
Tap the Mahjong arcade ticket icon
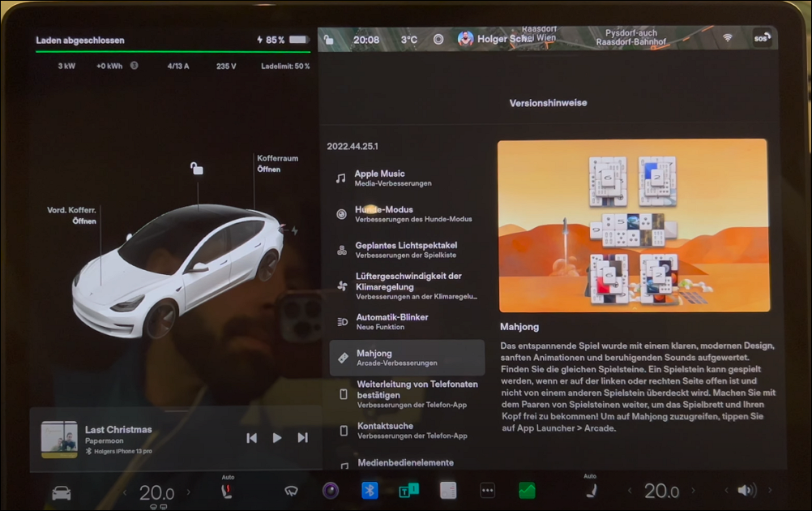pos(343,358)
